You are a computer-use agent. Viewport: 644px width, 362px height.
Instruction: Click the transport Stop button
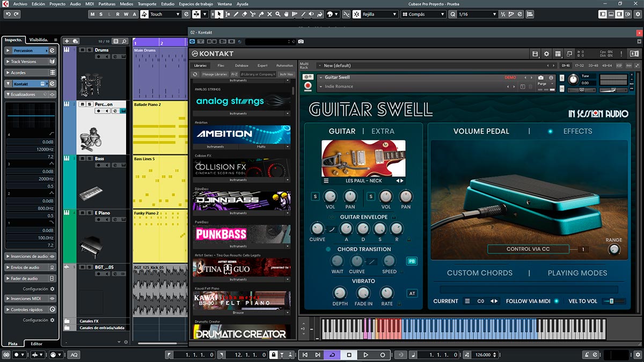coord(349,355)
